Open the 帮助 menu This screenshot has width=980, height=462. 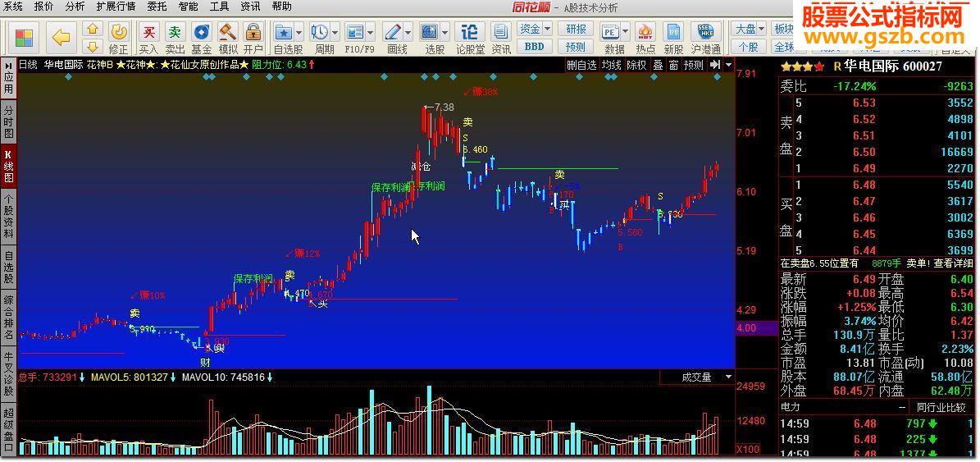coord(282,7)
